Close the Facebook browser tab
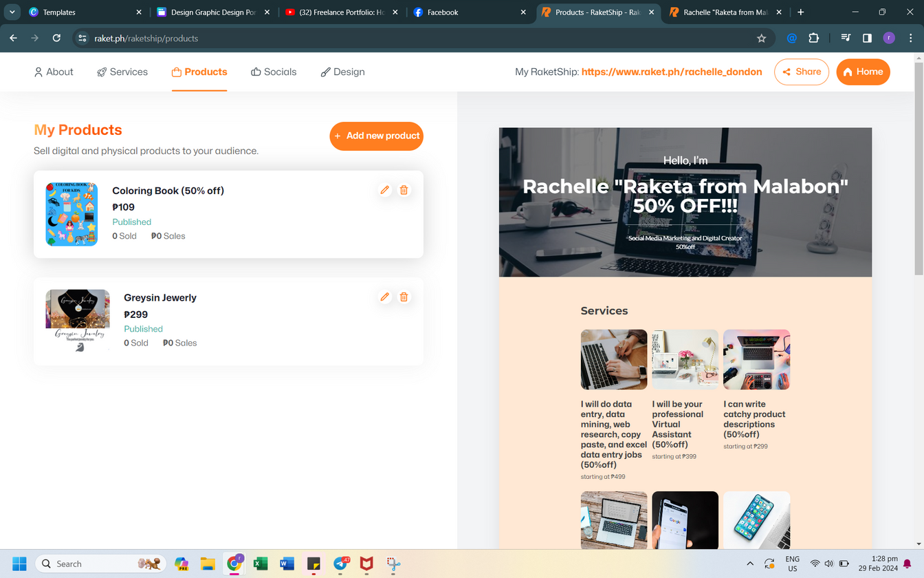 [522, 12]
